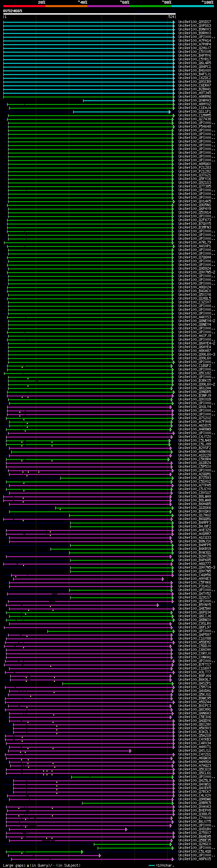
Task: Click the orange ~40% identity legend segment
Action: click(x=66, y=6)
